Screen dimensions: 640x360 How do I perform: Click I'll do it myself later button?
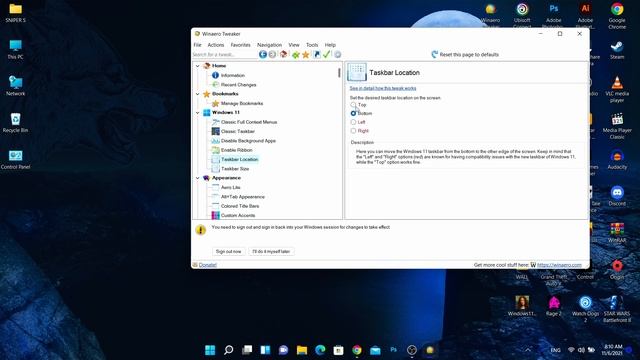[x=271, y=251]
